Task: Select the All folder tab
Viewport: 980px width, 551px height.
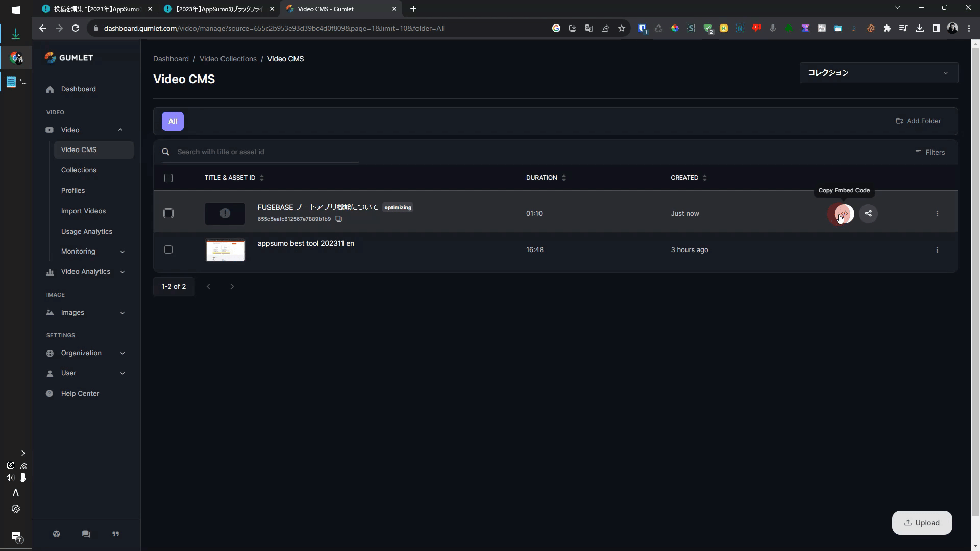Action: click(x=173, y=121)
